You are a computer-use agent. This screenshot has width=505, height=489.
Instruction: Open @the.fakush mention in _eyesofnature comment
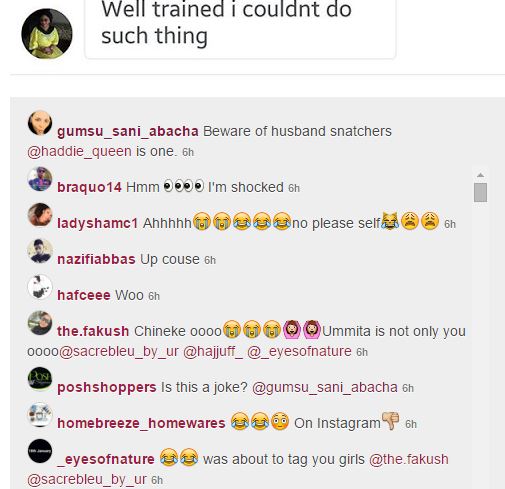point(409,459)
